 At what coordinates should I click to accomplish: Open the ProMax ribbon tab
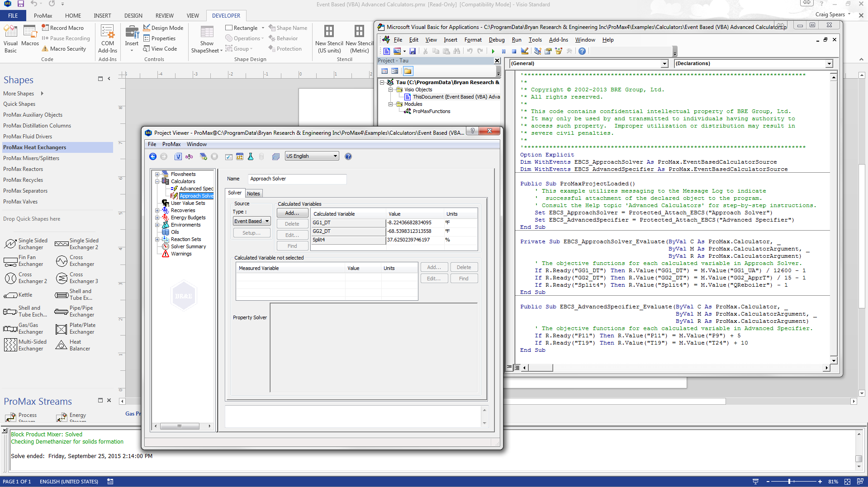[43, 15]
